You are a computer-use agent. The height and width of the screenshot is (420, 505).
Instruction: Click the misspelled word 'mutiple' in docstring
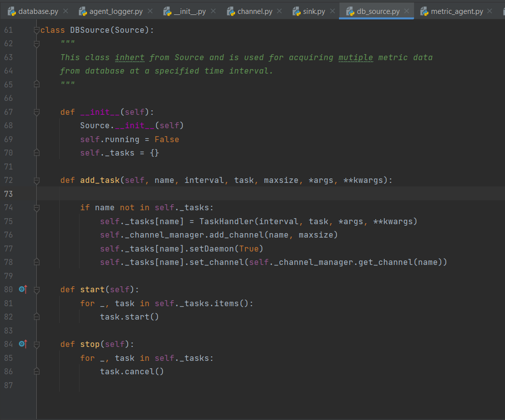point(355,57)
